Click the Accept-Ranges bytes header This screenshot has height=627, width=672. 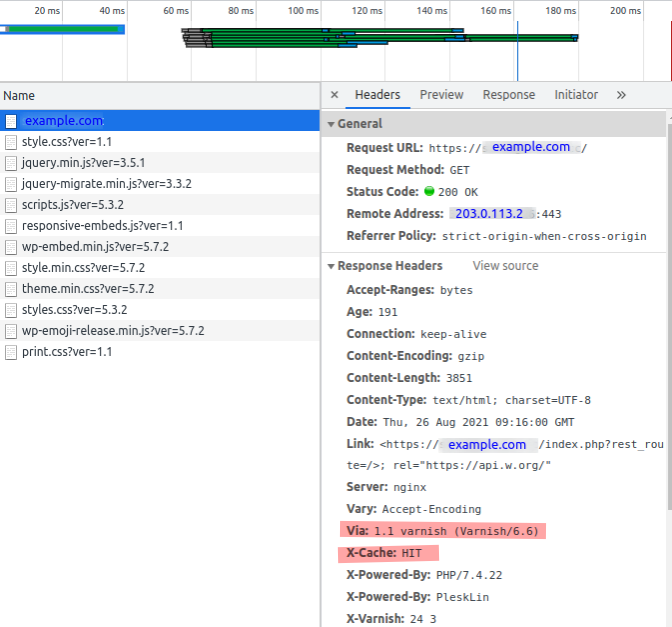410,290
